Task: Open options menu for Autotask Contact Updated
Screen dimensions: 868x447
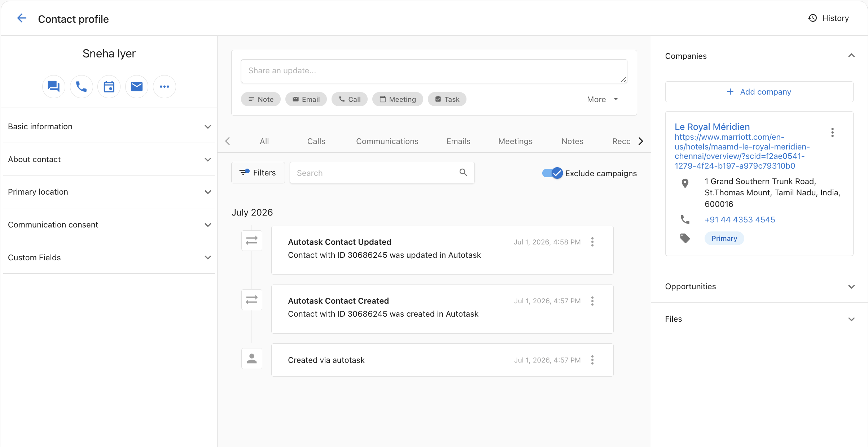Action: coord(592,242)
